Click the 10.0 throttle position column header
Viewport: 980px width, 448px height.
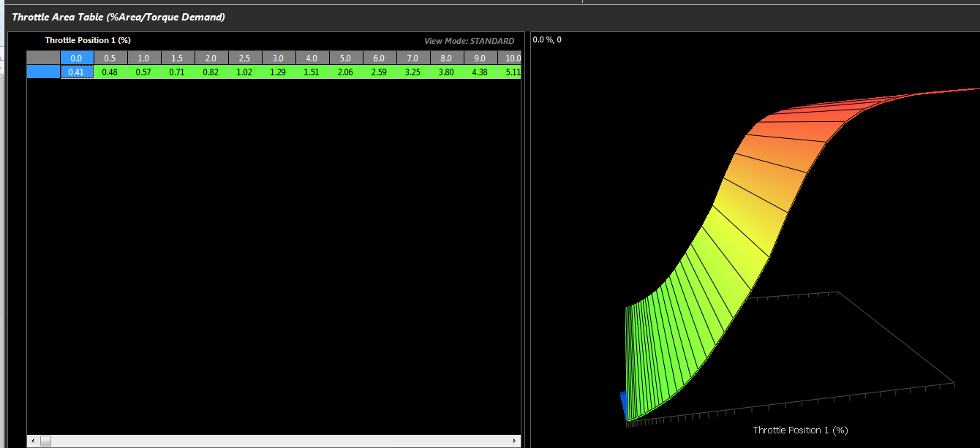509,58
